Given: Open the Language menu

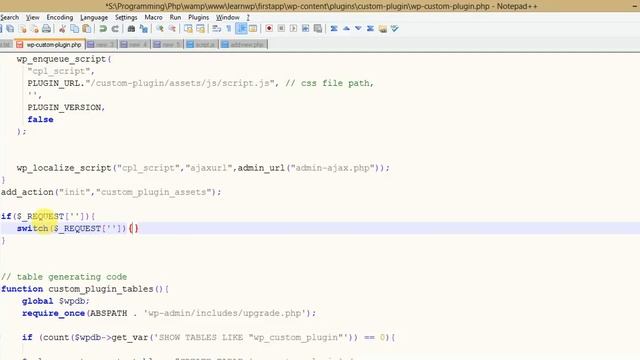Looking at the screenshot, I should pyautogui.click(x=94, y=17).
